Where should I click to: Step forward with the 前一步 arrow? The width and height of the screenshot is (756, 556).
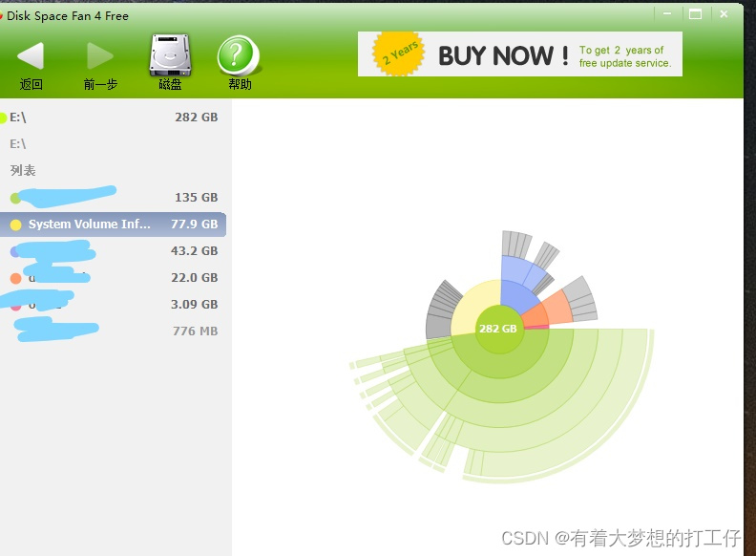(x=100, y=64)
